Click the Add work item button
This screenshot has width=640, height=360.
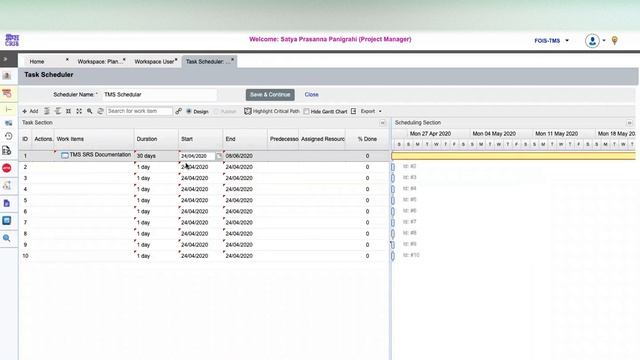[30, 111]
